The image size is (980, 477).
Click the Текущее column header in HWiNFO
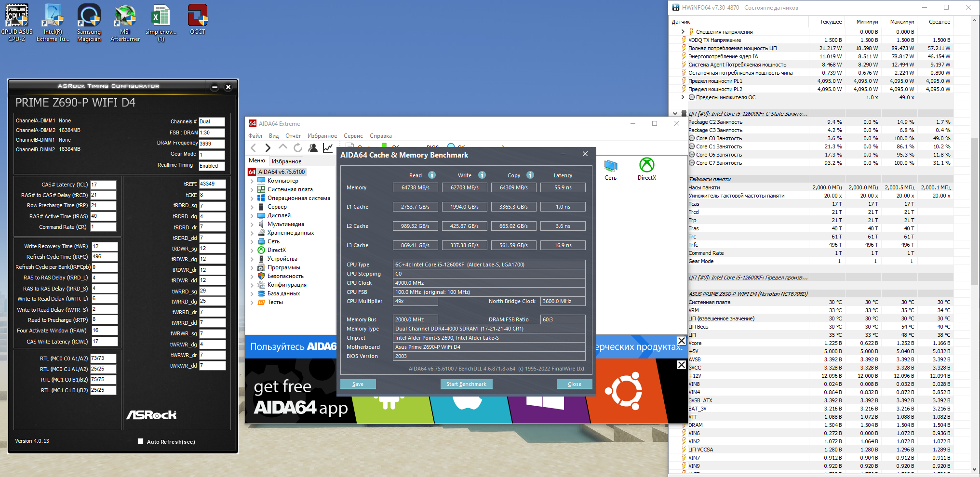831,22
